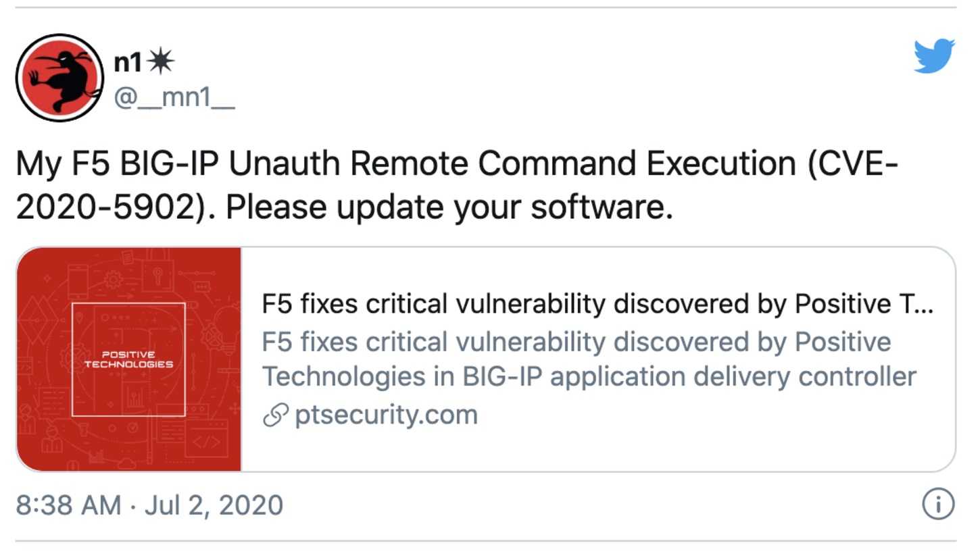This screenshot has width=980, height=560.
Task: Open the Positive Technologies red thumbnail
Action: [x=129, y=359]
